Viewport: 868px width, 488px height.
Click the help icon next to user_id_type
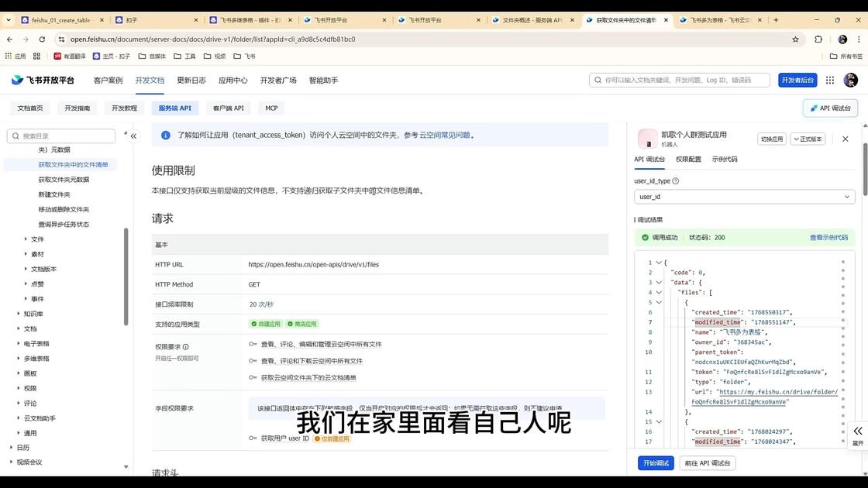click(675, 181)
